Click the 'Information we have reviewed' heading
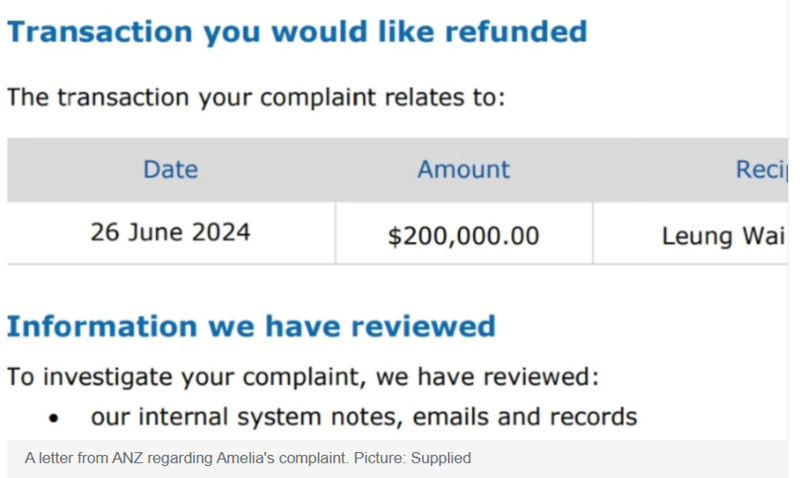The width and height of the screenshot is (800, 478). [x=251, y=326]
